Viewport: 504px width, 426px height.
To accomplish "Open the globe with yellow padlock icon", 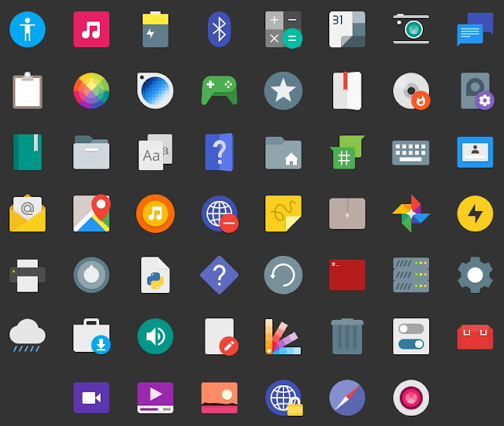I will click(284, 398).
